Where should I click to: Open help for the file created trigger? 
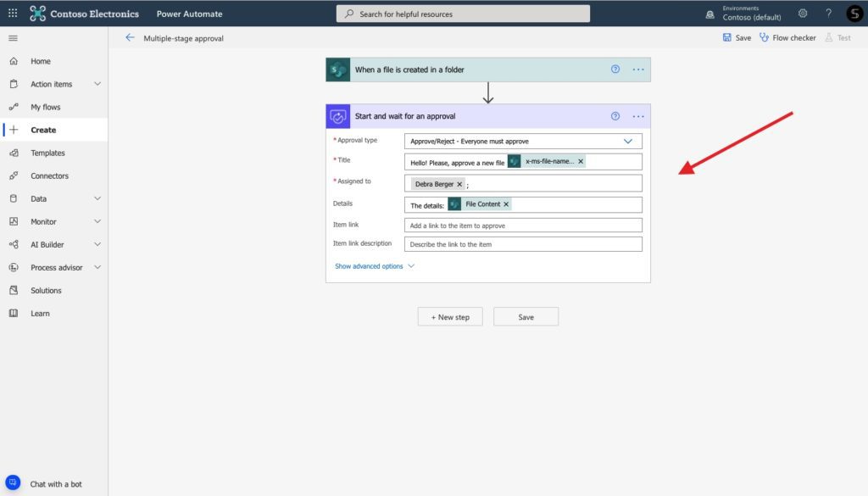tap(615, 70)
